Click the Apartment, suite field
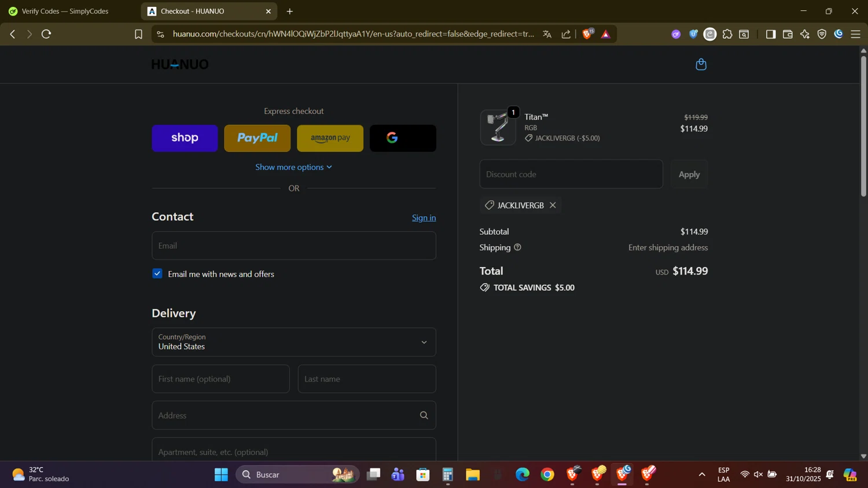 pyautogui.click(x=293, y=450)
